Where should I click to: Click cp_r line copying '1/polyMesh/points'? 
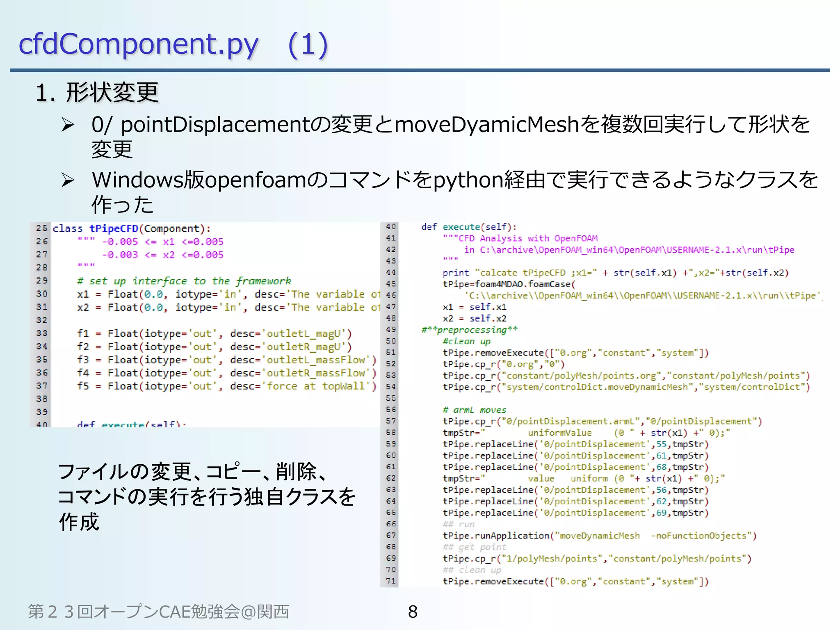coord(597,559)
